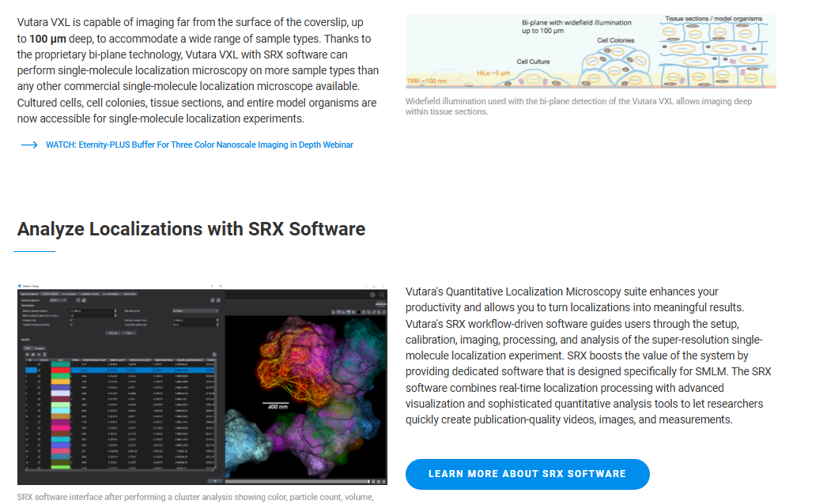Click the caption starting "Widefield illumination used with"
This screenshot has width=827, height=504.
pyautogui.click(x=579, y=107)
